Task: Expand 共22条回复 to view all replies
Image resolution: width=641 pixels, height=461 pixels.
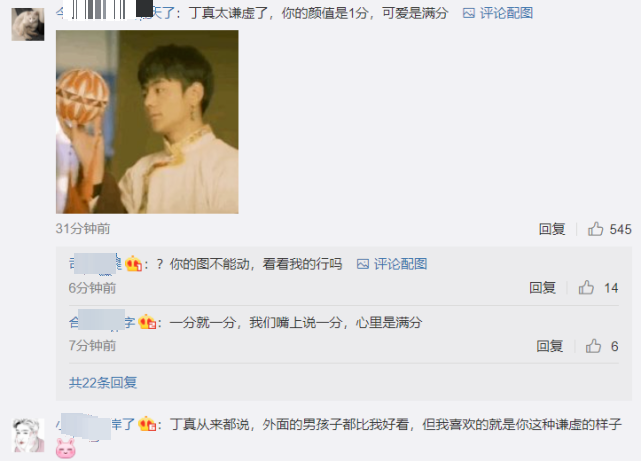Action: pos(103,383)
